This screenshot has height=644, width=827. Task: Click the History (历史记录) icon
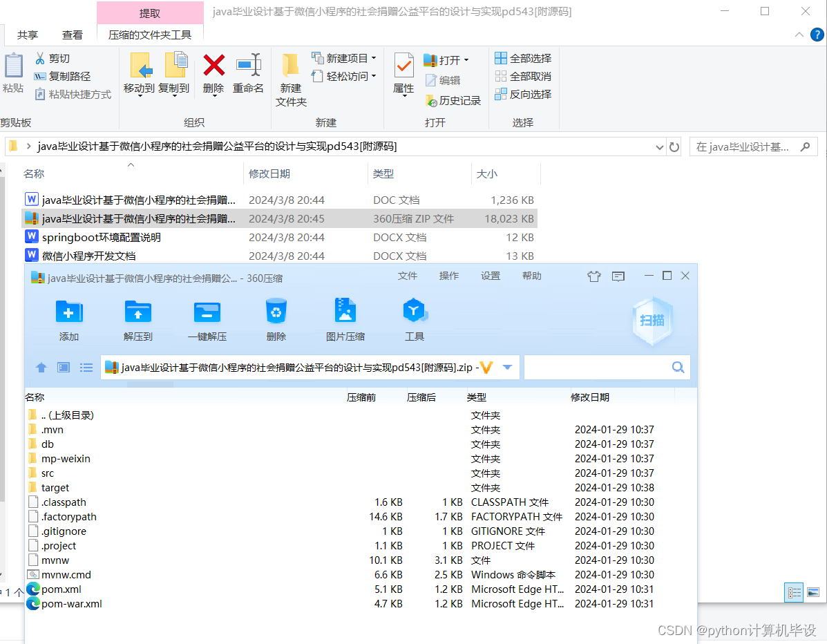tap(431, 100)
